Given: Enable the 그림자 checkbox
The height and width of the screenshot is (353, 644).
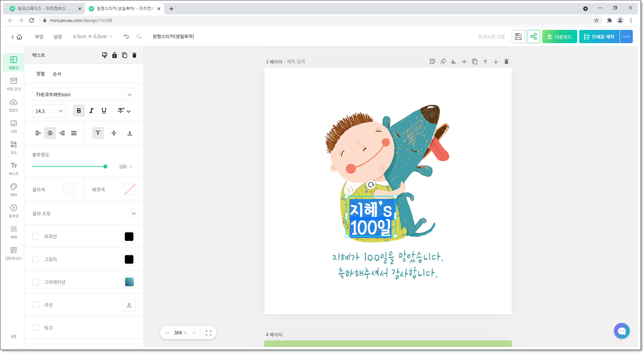Looking at the screenshot, I should (36, 259).
